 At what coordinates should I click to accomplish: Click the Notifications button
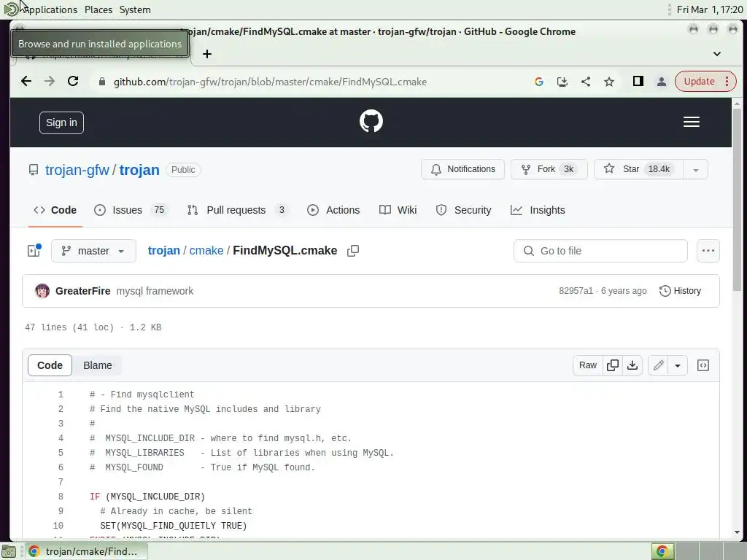(x=462, y=169)
